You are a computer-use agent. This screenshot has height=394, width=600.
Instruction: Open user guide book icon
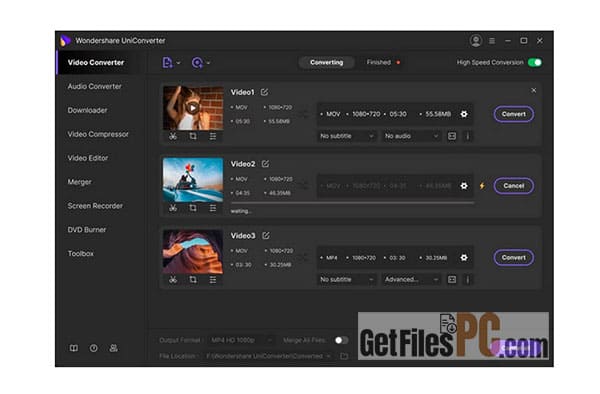[73, 348]
